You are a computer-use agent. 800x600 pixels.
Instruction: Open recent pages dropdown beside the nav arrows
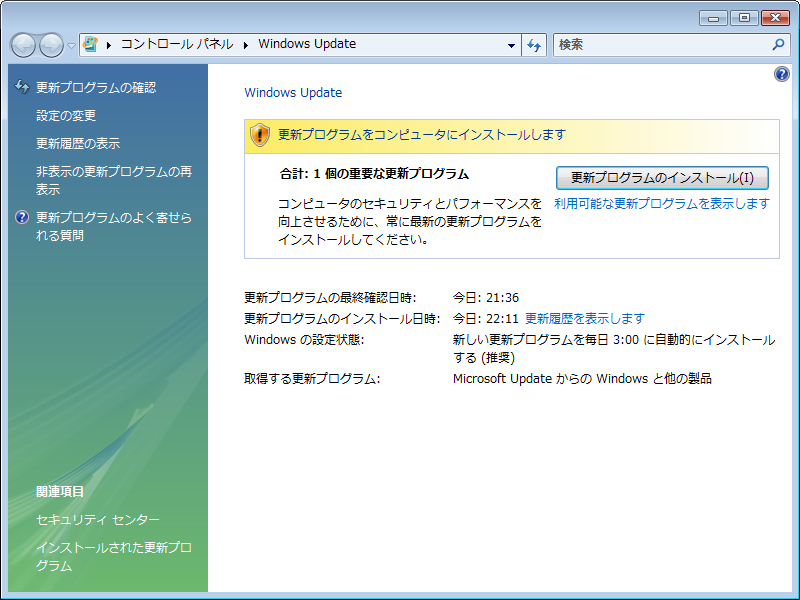71,45
